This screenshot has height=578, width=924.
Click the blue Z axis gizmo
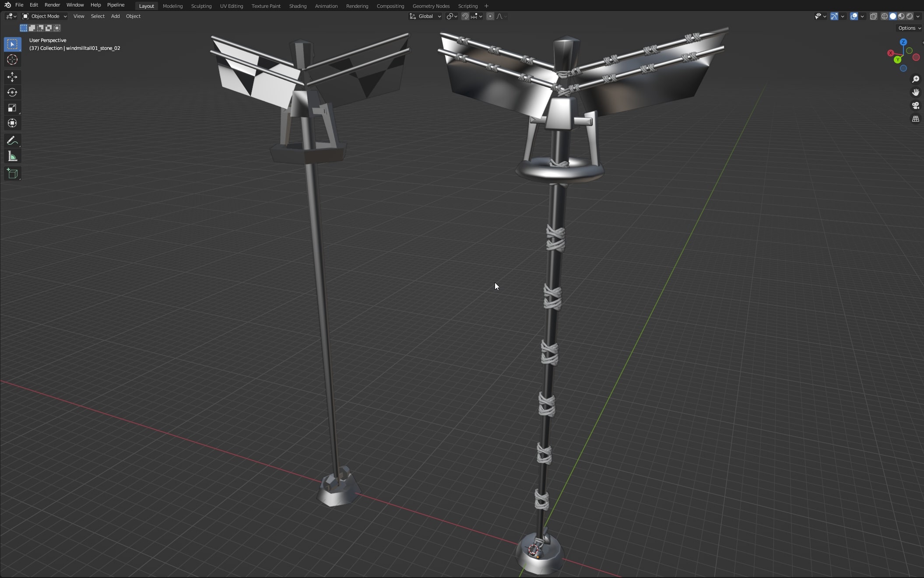(x=903, y=42)
